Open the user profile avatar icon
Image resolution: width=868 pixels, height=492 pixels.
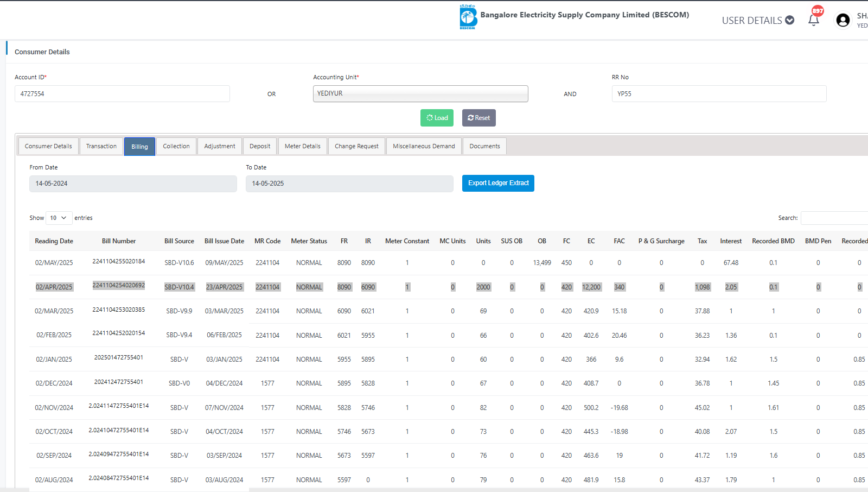pyautogui.click(x=843, y=20)
